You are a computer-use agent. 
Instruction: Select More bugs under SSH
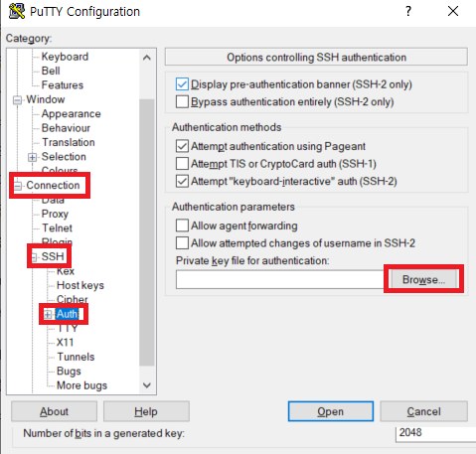(x=81, y=385)
